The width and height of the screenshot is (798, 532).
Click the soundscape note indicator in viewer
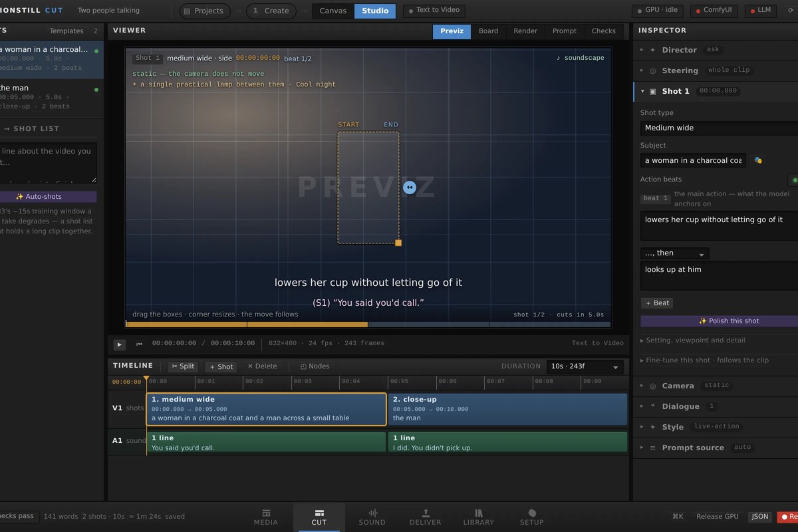(x=581, y=58)
